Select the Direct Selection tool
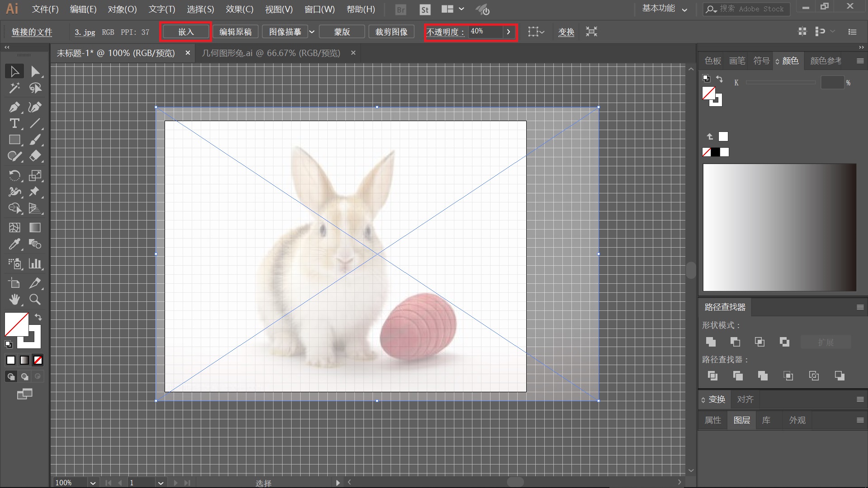868x488 pixels. coord(35,71)
